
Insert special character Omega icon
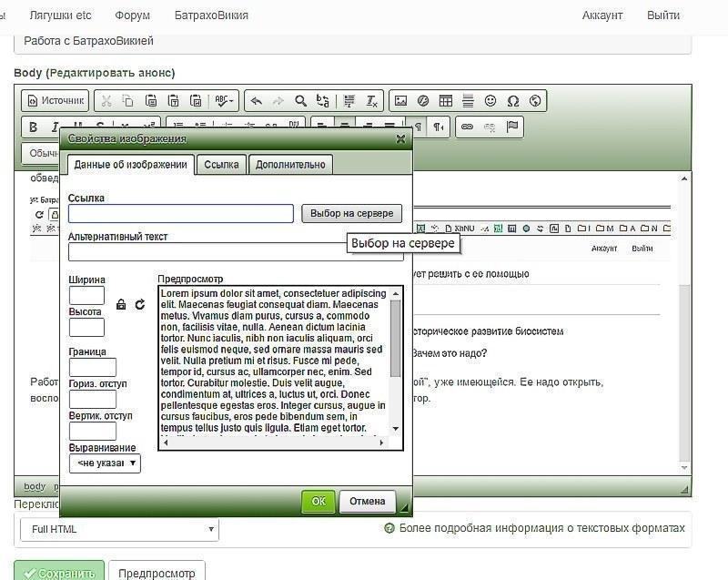pyautogui.click(x=512, y=101)
